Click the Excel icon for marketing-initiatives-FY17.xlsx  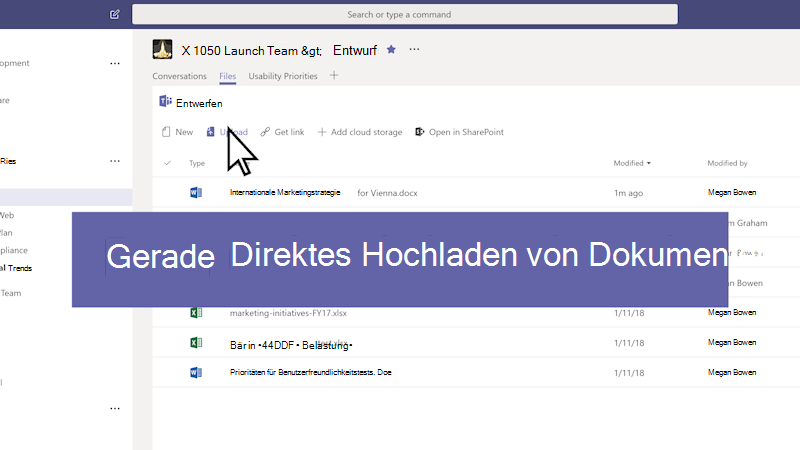(196, 313)
